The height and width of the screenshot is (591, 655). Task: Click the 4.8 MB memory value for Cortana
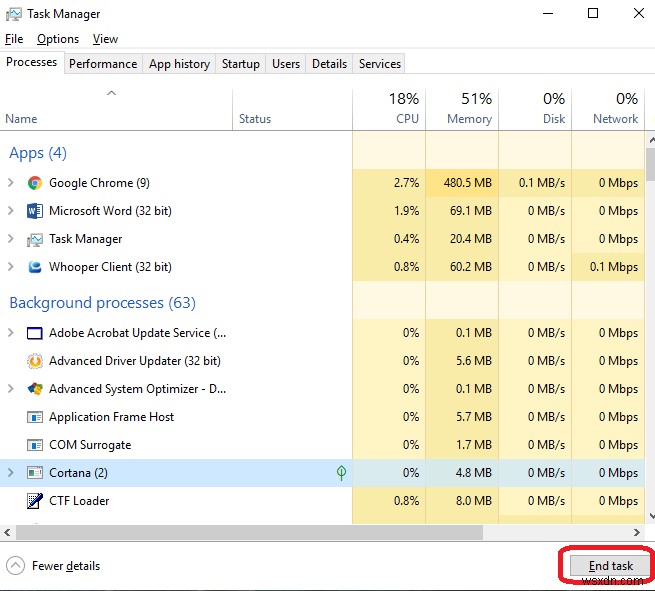tap(474, 473)
